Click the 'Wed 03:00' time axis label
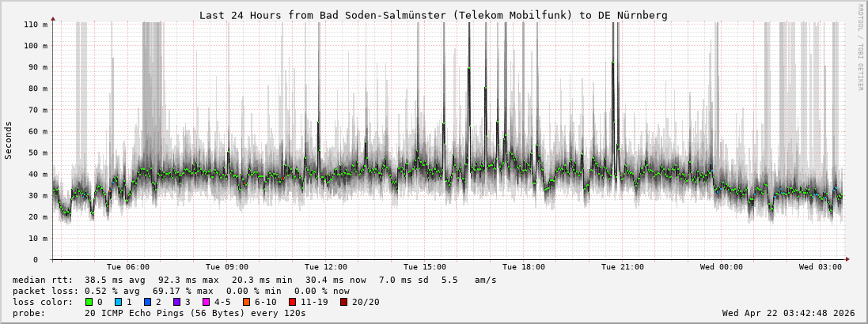 (x=820, y=267)
